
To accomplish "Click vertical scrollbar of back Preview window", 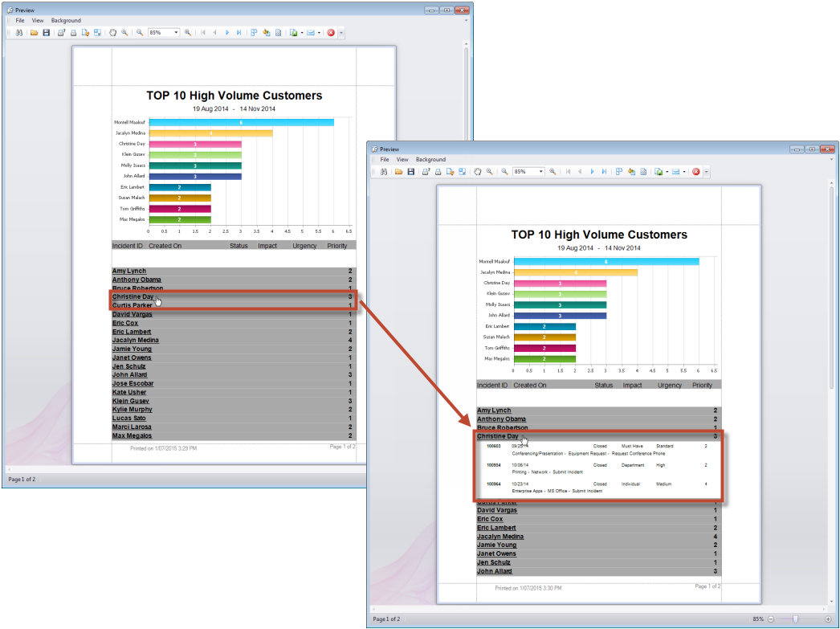I will point(466,91).
